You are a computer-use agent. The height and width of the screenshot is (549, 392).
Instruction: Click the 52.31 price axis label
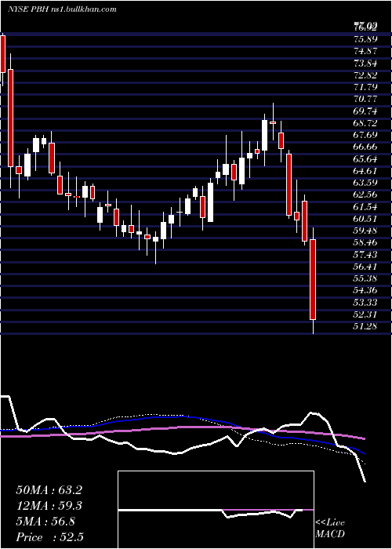tap(365, 314)
